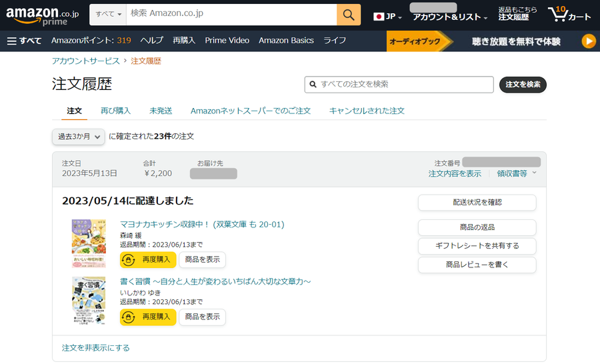Click マヨナカキッチン book cover thumbnail
This screenshot has width=600, height=364.
click(89, 243)
